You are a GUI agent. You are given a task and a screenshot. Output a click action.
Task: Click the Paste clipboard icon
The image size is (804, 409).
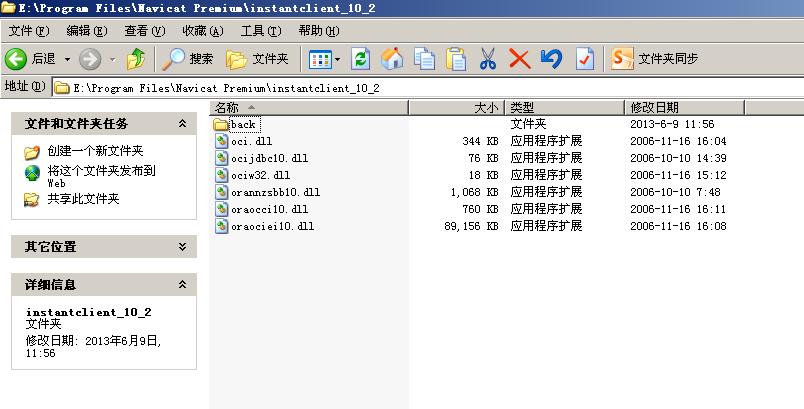point(456,59)
